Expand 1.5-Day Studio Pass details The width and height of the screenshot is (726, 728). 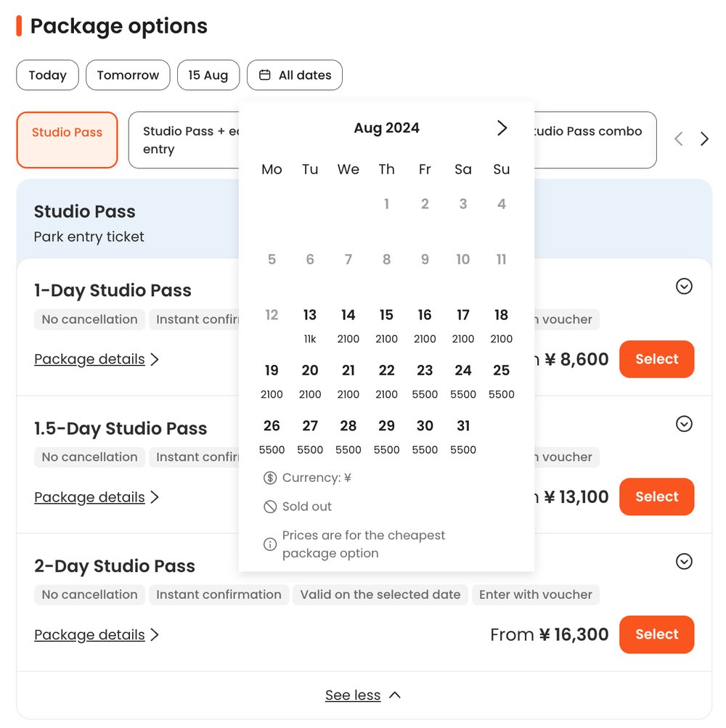pyautogui.click(x=684, y=424)
